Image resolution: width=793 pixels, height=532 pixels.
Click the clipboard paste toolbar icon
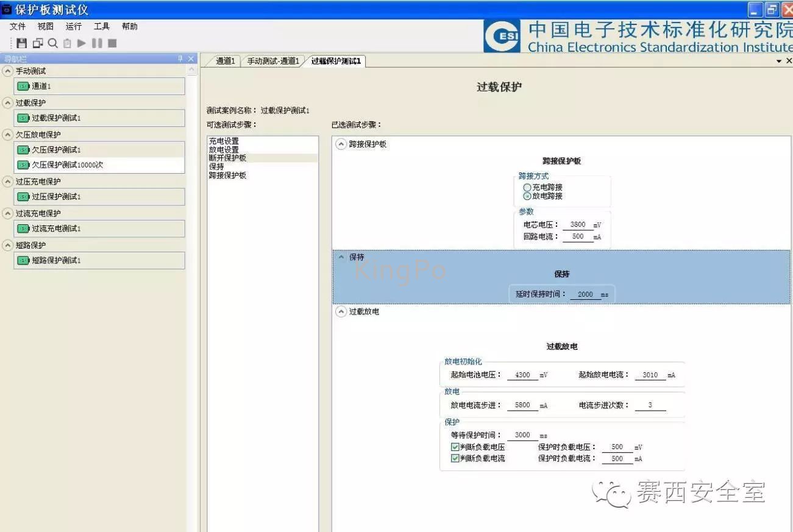(67, 43)
